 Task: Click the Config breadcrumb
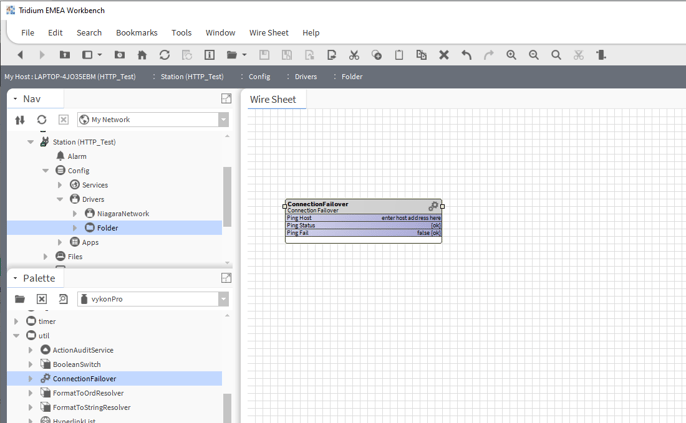259,77
